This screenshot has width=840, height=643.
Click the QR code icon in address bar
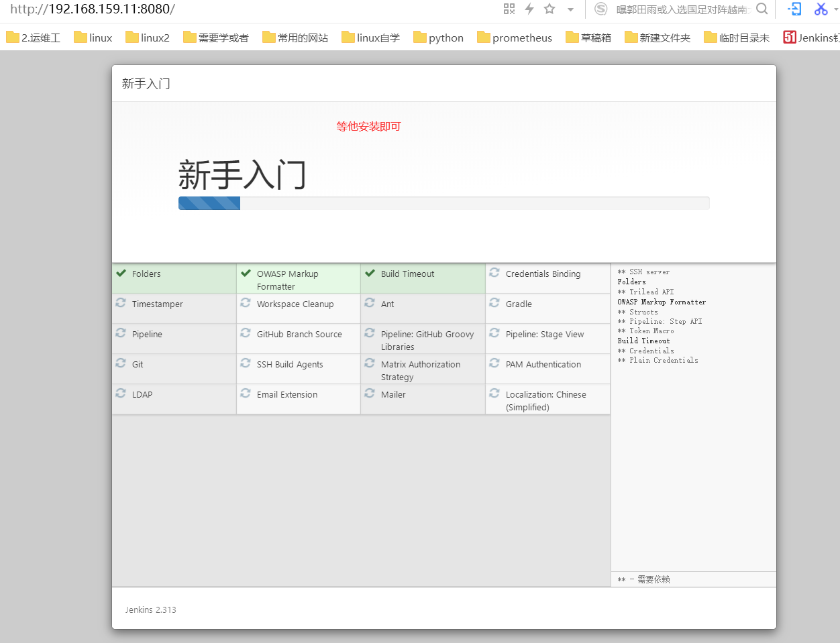click(x=509, y=9)
